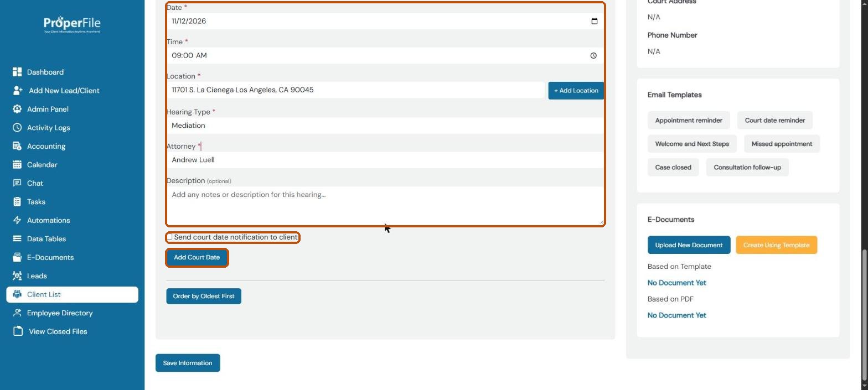Click the Data Tables list icon
Viewport: 868px width, 390px height.
coord(17,239)
